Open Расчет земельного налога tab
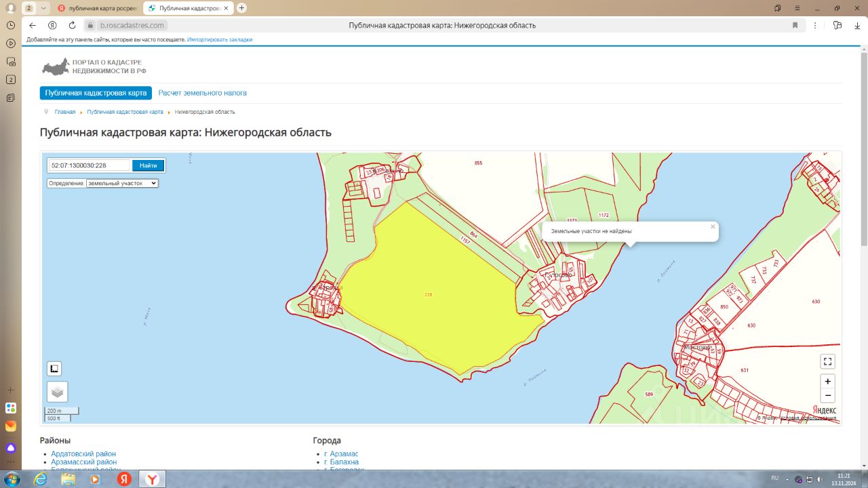 (203, 93)
